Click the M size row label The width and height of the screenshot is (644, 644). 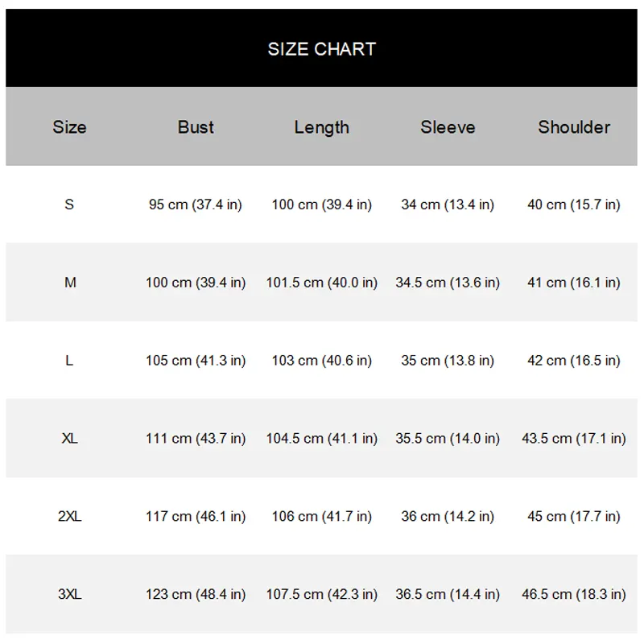[x=70, y=283]
